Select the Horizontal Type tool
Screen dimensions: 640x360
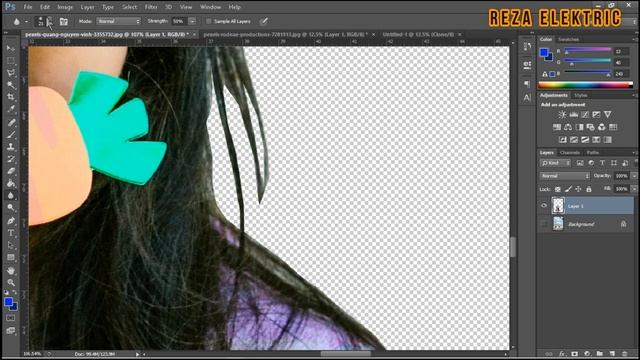[x=11, y=233]
